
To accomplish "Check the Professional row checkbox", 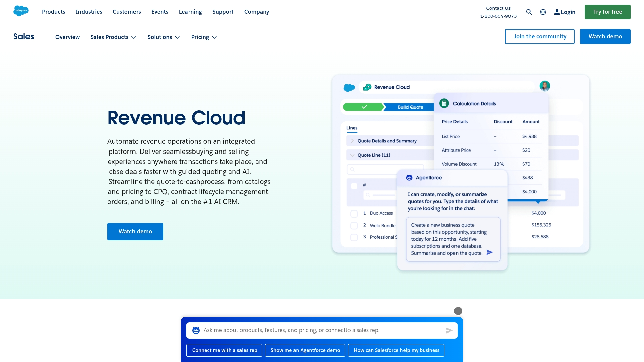I will pos(354,237).
